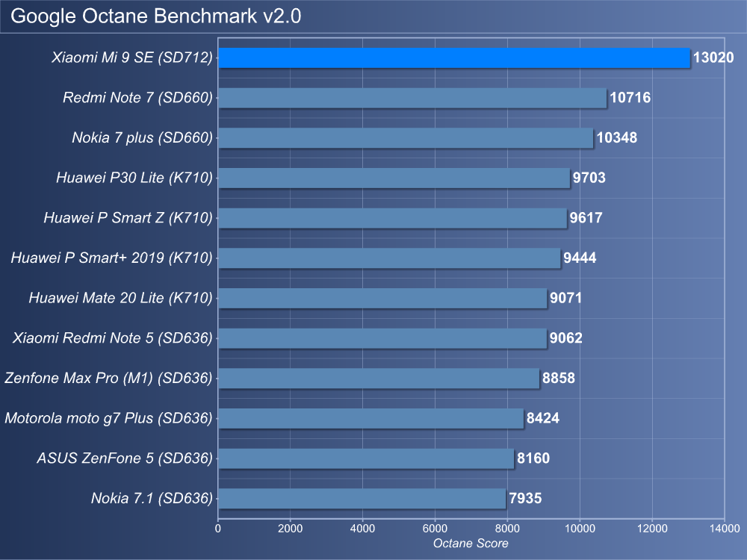Image resolution: width=747 pixels, height=560 pixels.
Task: Click the x-axis tick label 4000
Action: point(362,528)
